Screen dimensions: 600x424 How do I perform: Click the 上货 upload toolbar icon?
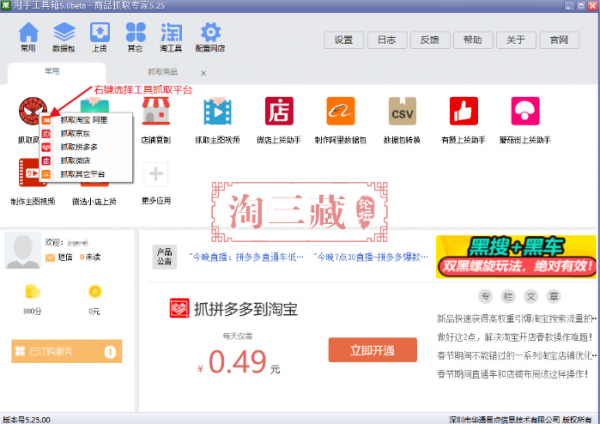[101, 35]
